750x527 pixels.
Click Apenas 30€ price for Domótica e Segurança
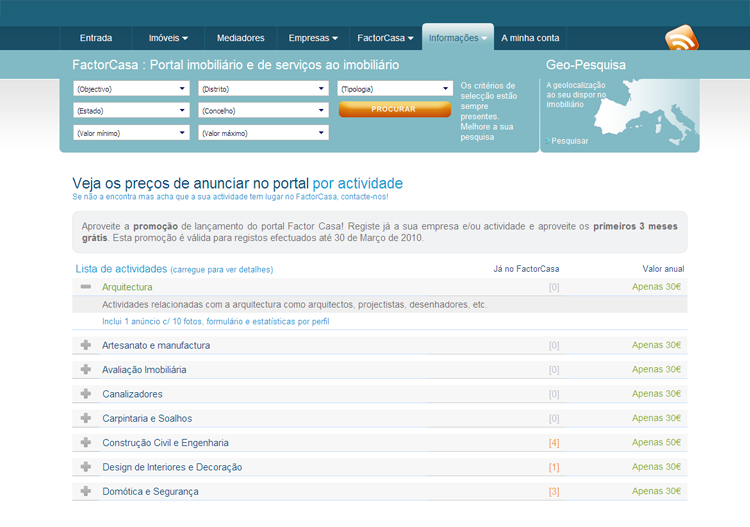656,491
